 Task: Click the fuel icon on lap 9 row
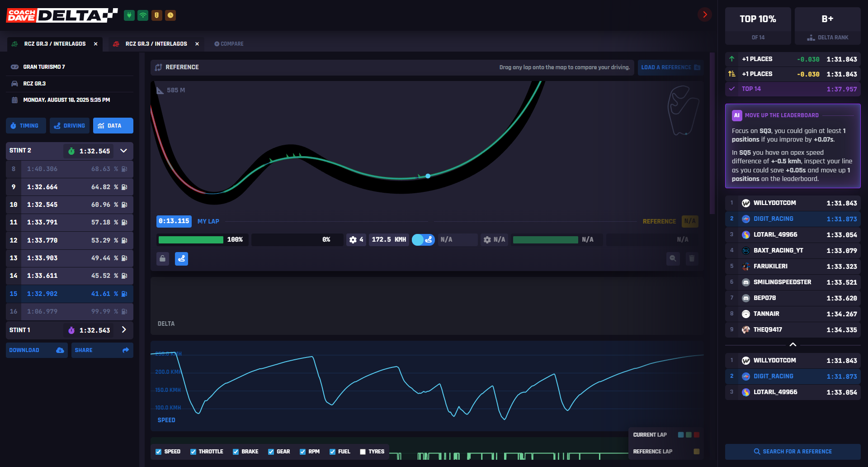tap(124, 187)
